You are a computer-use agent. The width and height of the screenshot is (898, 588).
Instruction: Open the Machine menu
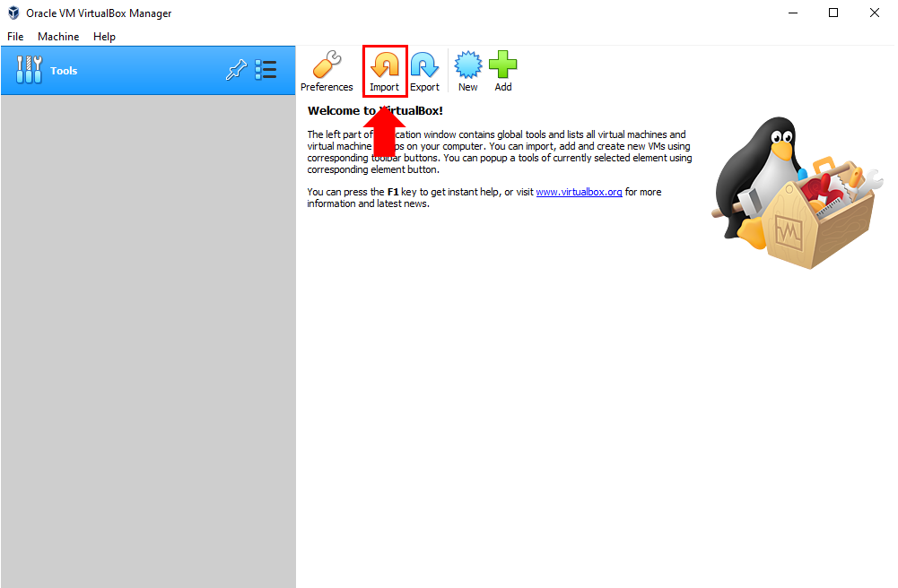click(x=58, y=37)
